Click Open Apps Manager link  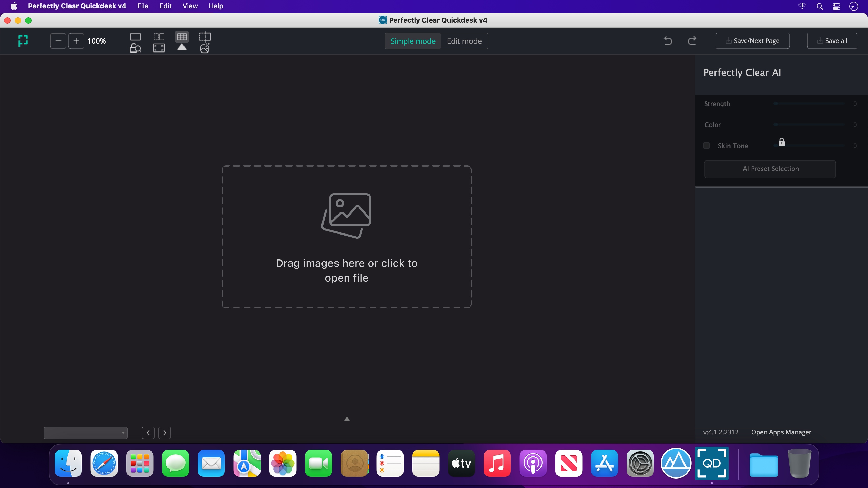click(781, 432)
